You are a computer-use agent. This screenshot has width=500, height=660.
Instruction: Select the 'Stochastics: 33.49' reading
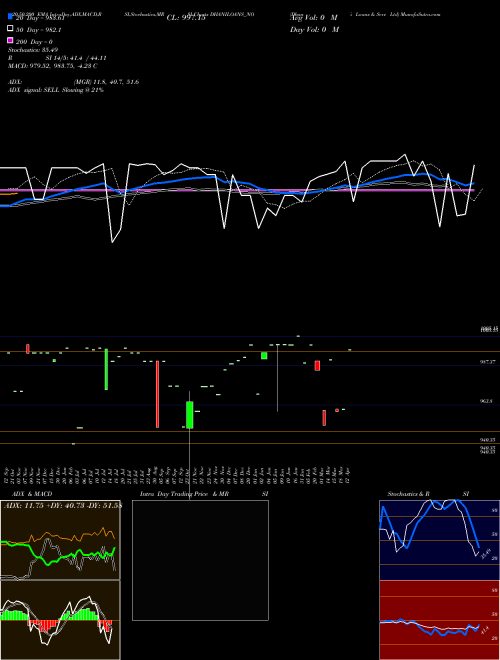coord(33,50)
